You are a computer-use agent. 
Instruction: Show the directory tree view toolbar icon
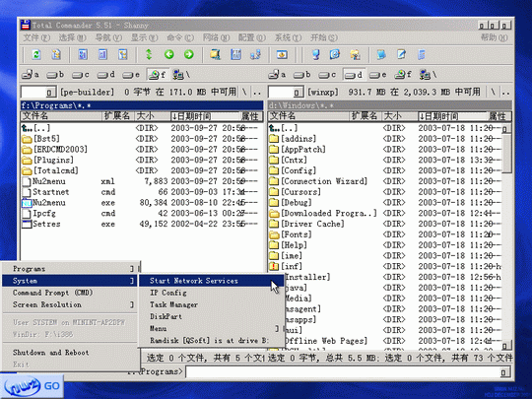coord(123,54)
